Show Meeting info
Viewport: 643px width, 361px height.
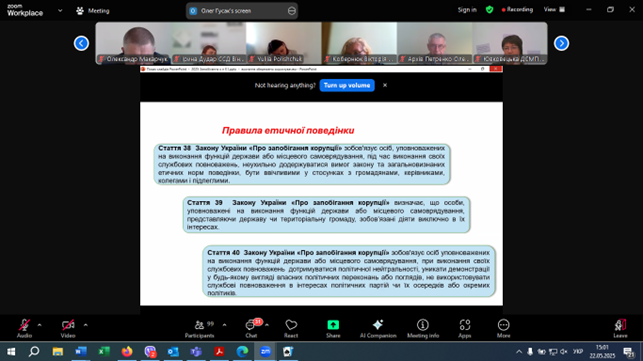(423, 329)
